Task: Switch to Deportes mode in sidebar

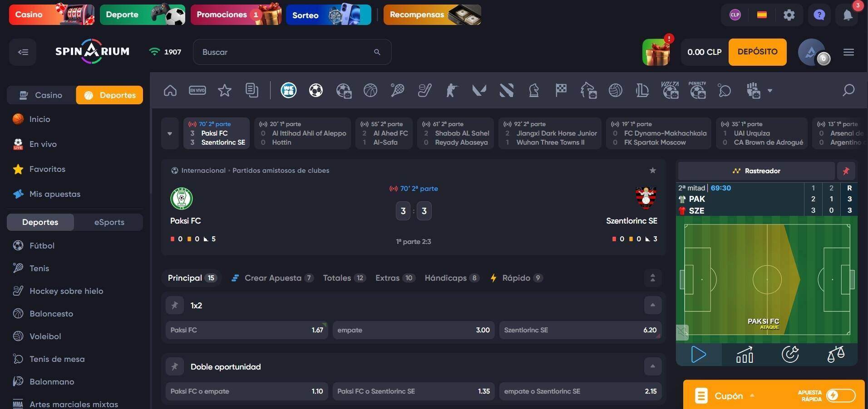Action: 109,95
